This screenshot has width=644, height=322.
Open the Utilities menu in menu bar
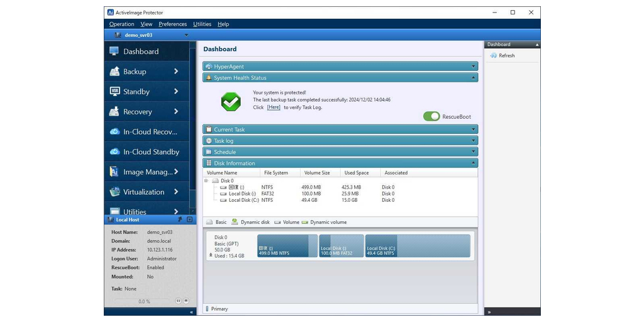pos(202,25)
